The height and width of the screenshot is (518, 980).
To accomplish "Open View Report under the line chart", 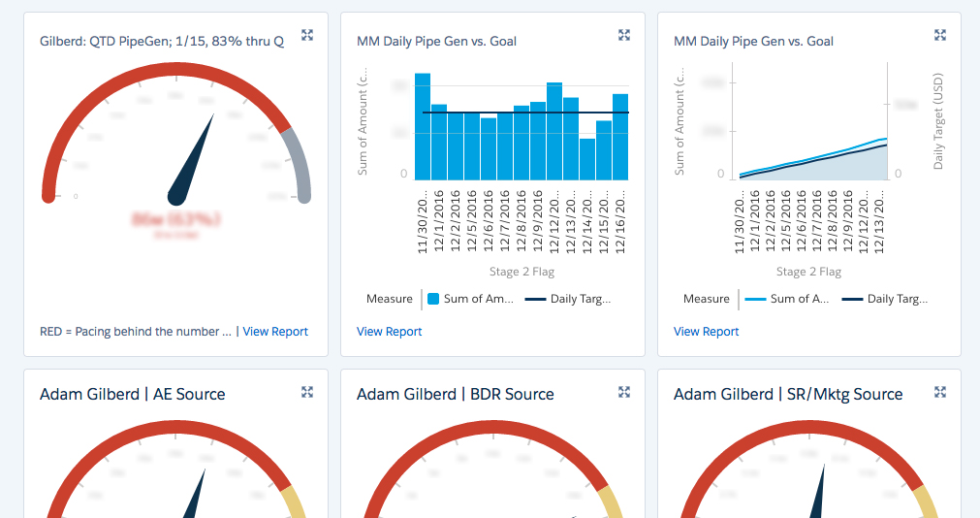I will point(707,332).
